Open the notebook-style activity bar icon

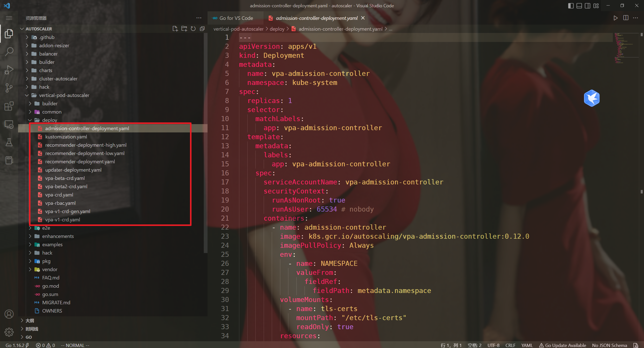tap(9, 160)
